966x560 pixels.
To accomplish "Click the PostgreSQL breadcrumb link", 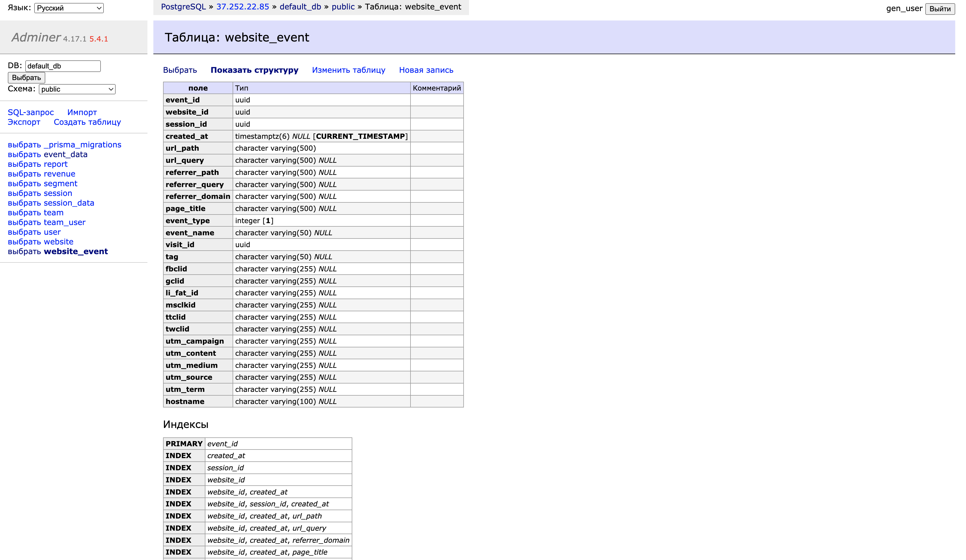I will click(183, 7).
